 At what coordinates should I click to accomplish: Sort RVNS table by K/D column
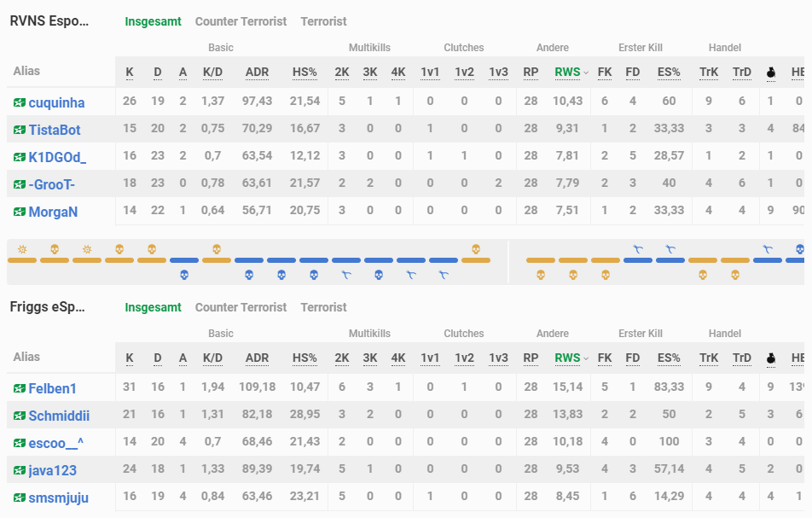213,73
